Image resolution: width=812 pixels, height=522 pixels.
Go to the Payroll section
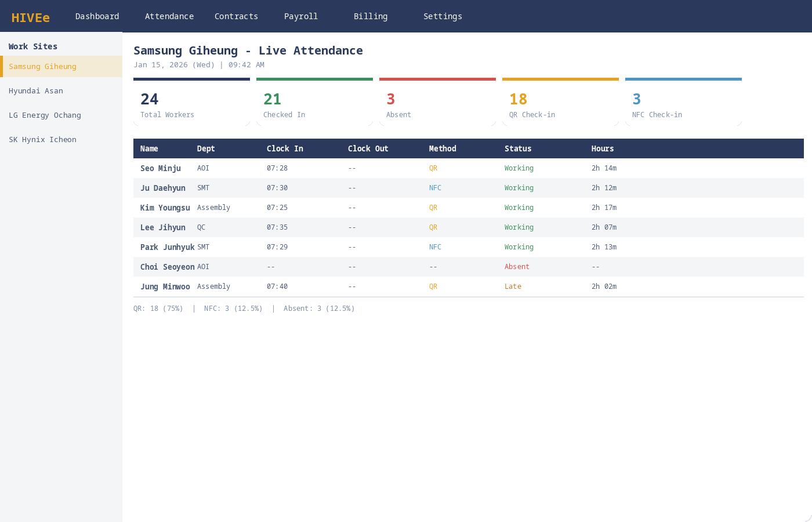point(300,16)
